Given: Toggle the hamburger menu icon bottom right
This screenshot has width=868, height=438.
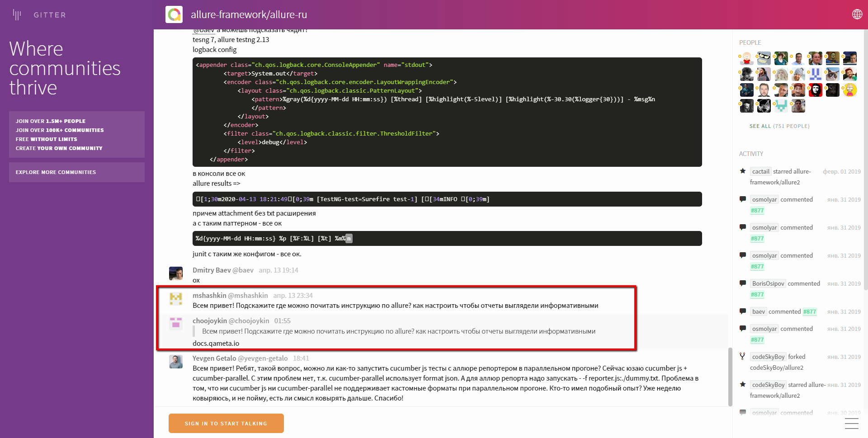Looking at the screenshot, I should [852, 424].
